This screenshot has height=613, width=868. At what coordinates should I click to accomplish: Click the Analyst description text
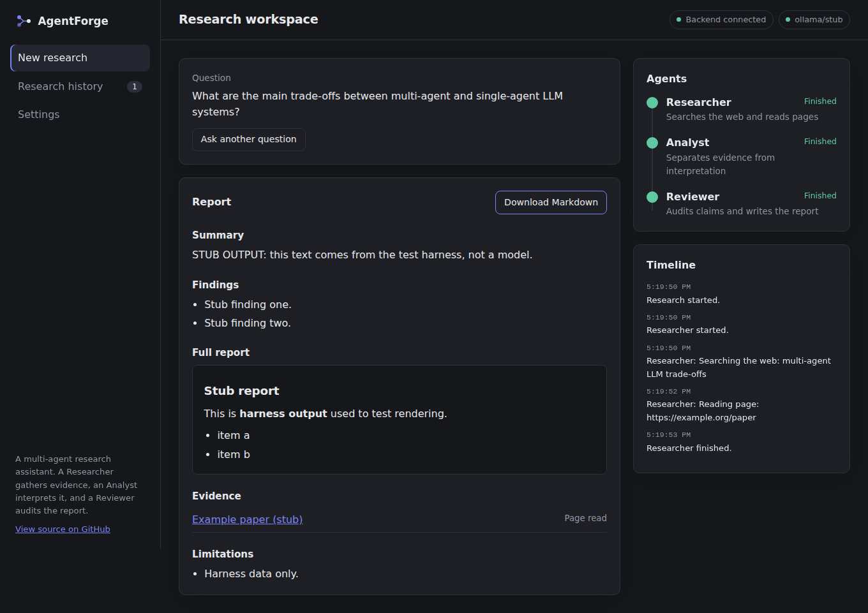[721, 164]
